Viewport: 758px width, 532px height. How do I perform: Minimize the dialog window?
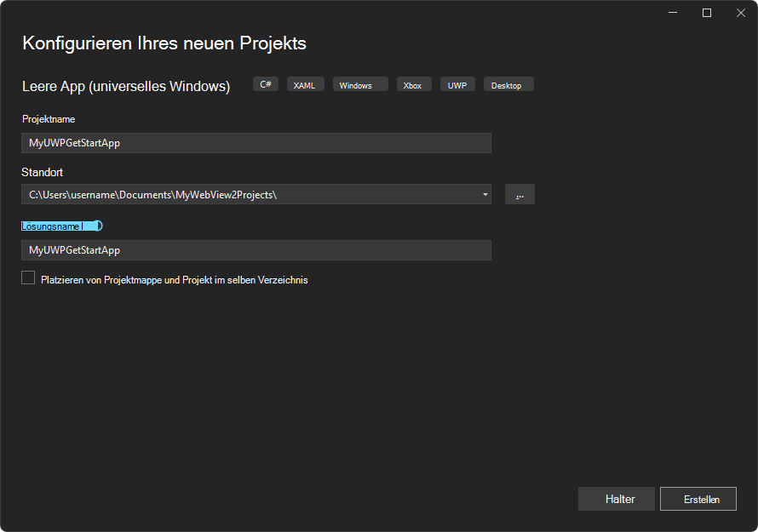pyautogui.click(x=673, y=13)
